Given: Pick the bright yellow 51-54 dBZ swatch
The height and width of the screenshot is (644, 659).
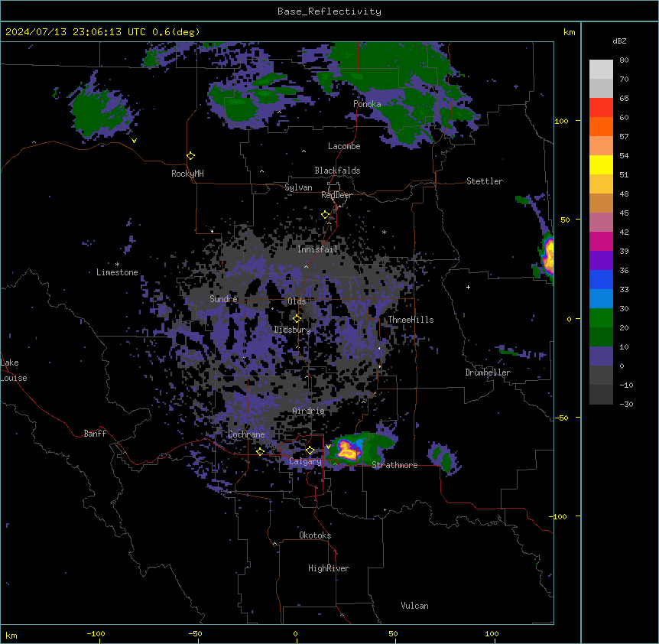Looking at the screenshot, I should pyautogui.click(x=601, y=164).
